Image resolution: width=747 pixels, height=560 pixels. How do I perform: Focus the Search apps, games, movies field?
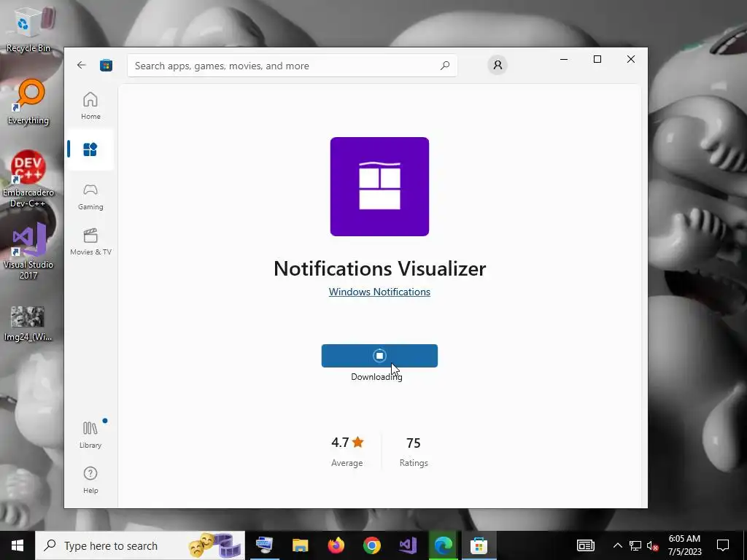point(292,66)
